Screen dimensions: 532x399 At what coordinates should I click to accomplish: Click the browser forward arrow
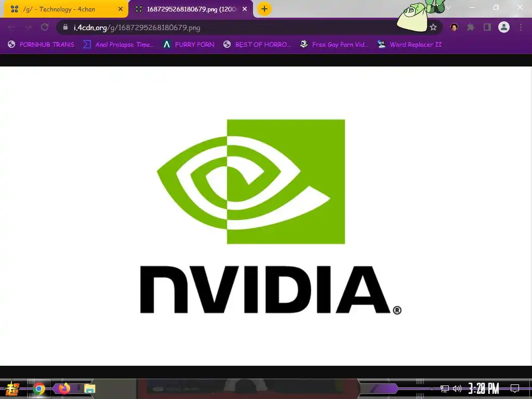pos(28,27)
